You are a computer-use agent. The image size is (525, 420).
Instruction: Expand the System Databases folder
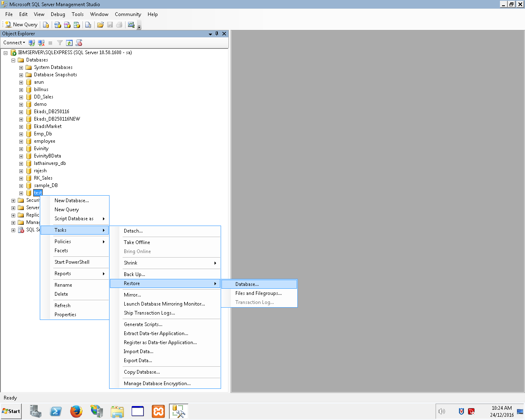pos(21,68)
